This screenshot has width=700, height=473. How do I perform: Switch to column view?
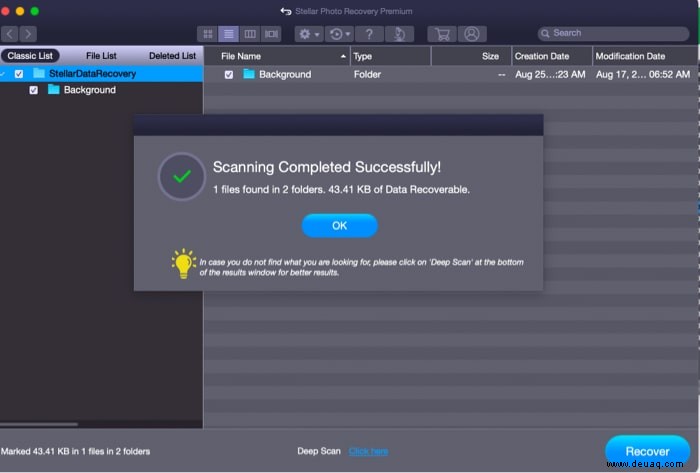[x=250, y=34]
